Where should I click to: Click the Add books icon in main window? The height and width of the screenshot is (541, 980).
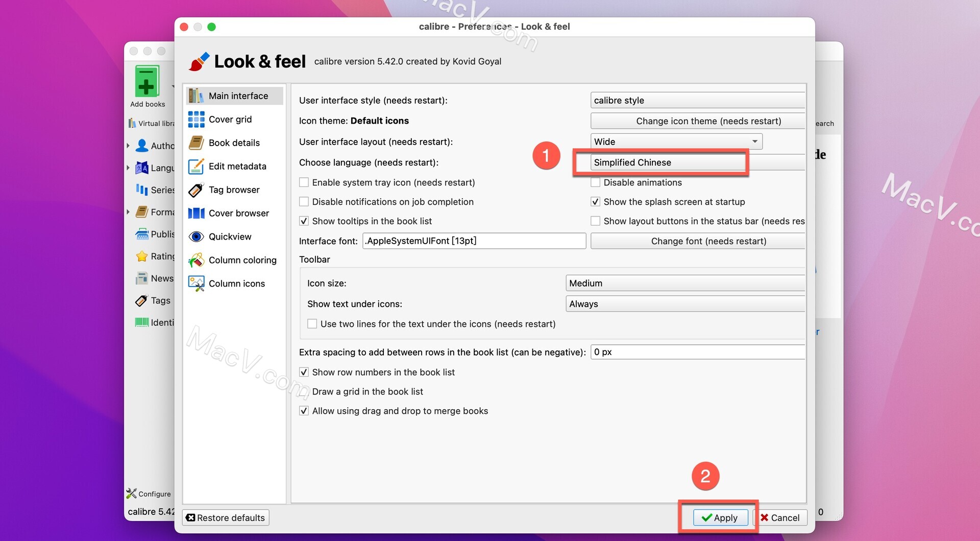pyautogui.click(x=147, y=81)
